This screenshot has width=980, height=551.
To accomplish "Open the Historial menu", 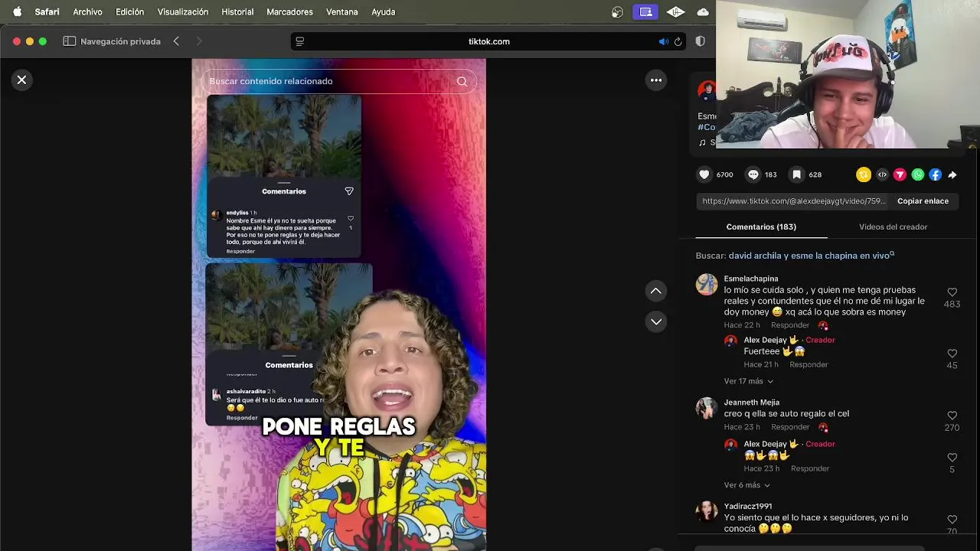I will pyautogui.click(x=237, y=11).
